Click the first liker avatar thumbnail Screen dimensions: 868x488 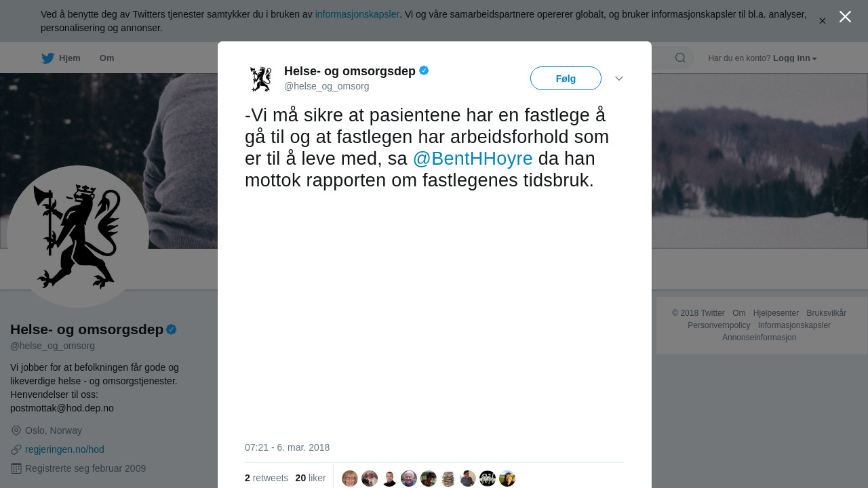[350, 479]
